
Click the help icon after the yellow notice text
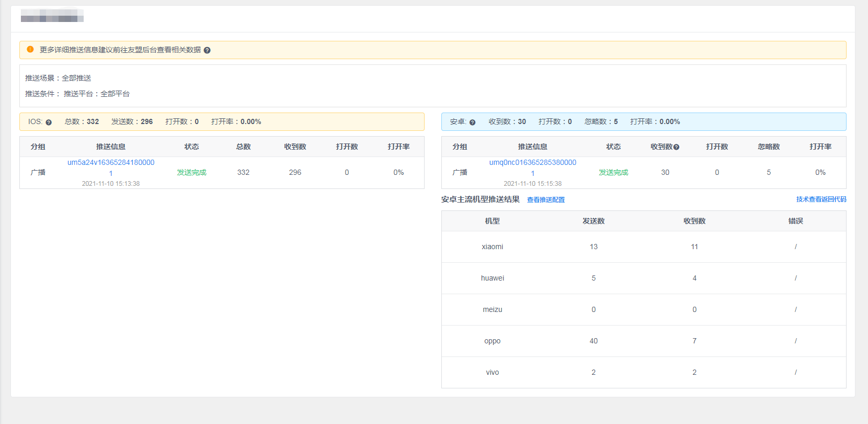coord(207,50)
